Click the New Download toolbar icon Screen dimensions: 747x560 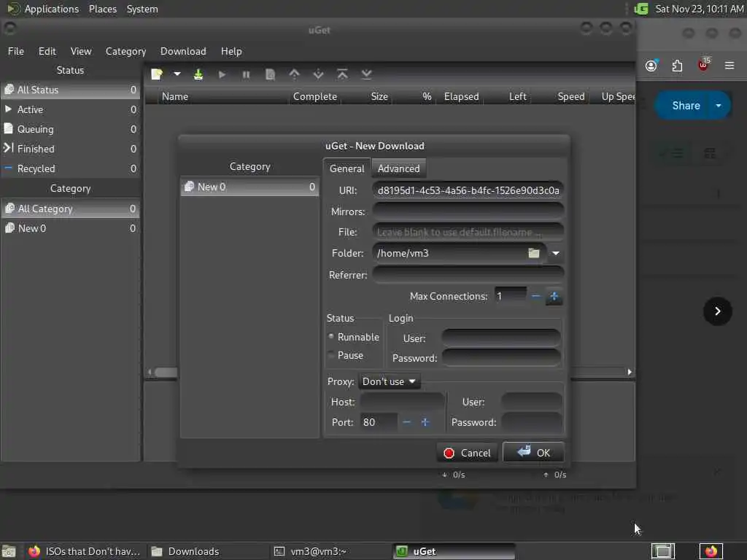tap(157, 74)
